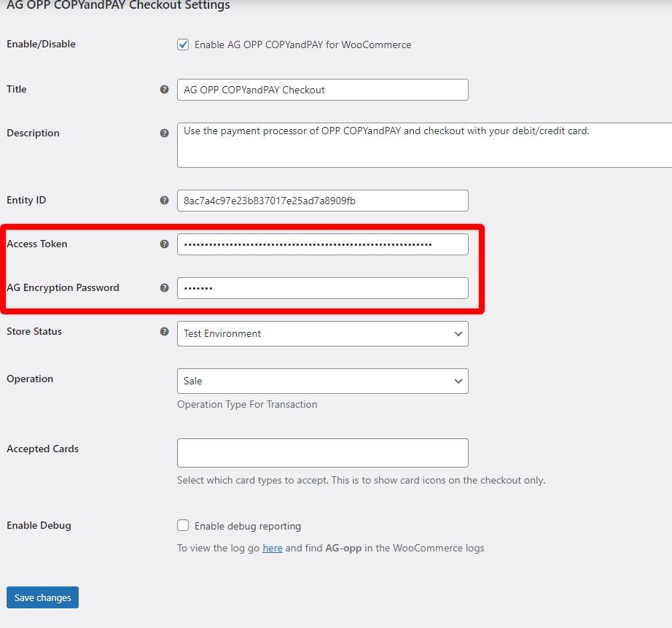Open the Store Status dropdown
The width and height of the screenshot is (672, 628).
pos(323,334)
